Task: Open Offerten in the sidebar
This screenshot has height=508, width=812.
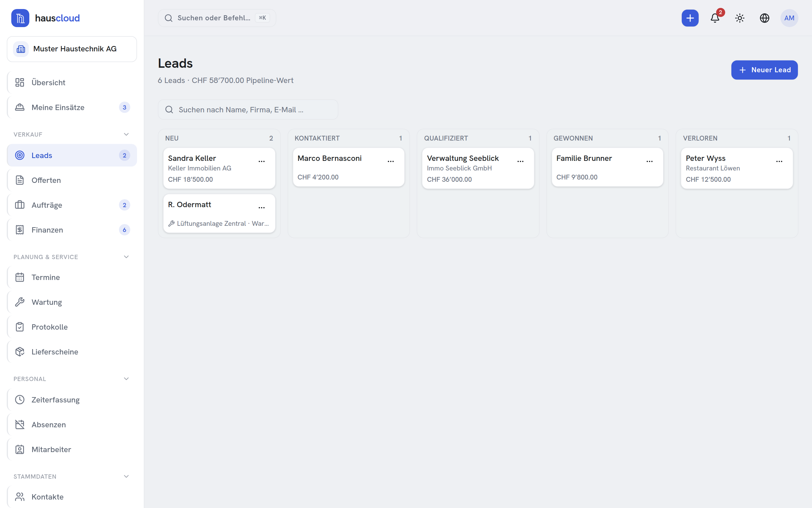Action: click(72, 180)
